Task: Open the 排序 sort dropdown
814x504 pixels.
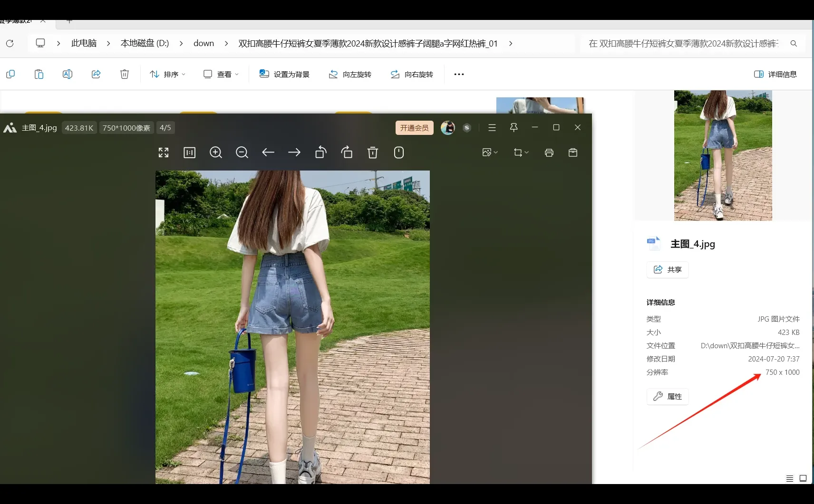Action: 167,74
